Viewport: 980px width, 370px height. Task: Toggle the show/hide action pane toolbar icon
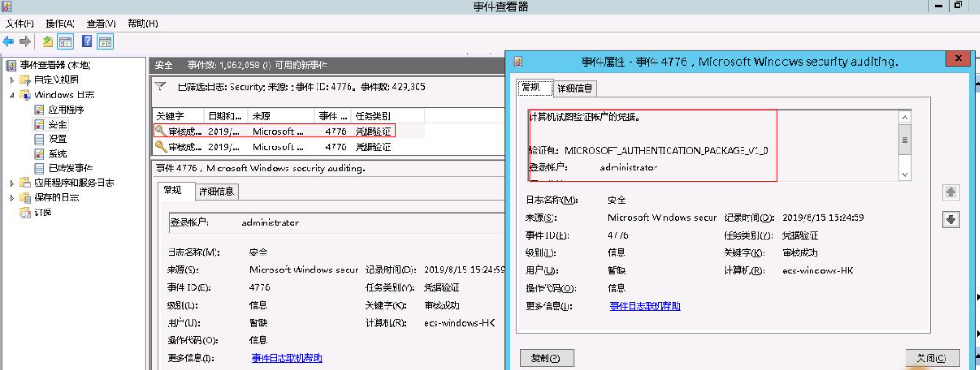click(105, 41)
